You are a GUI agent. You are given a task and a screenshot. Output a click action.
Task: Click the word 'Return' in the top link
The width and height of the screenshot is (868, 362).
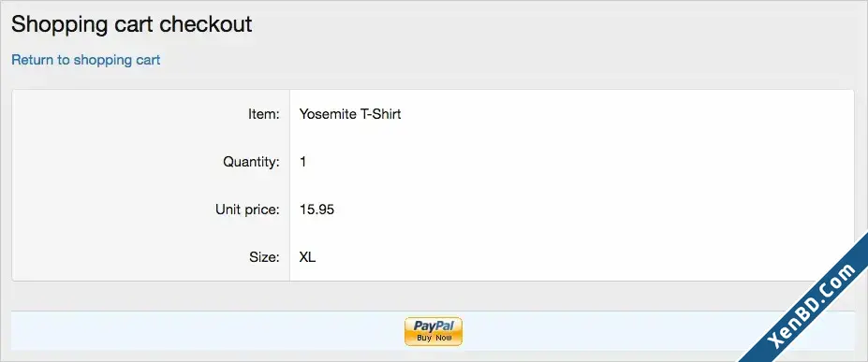pos(33,60)
